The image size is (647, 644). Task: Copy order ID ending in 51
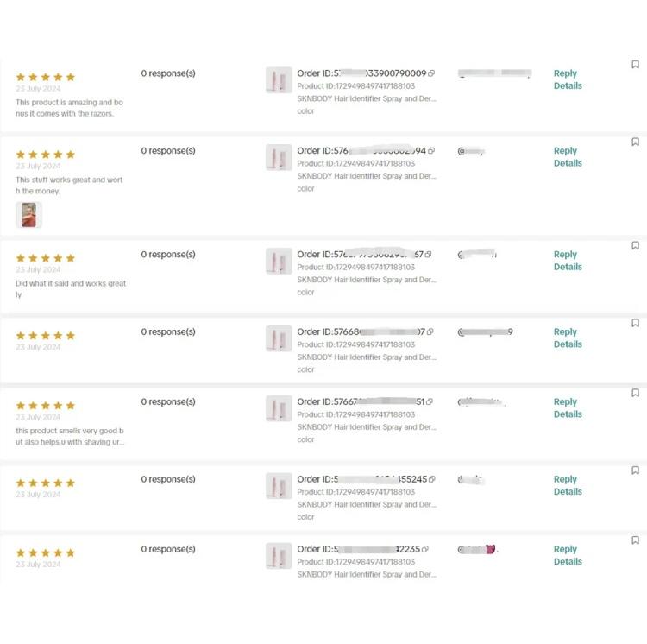pos(430,401)
